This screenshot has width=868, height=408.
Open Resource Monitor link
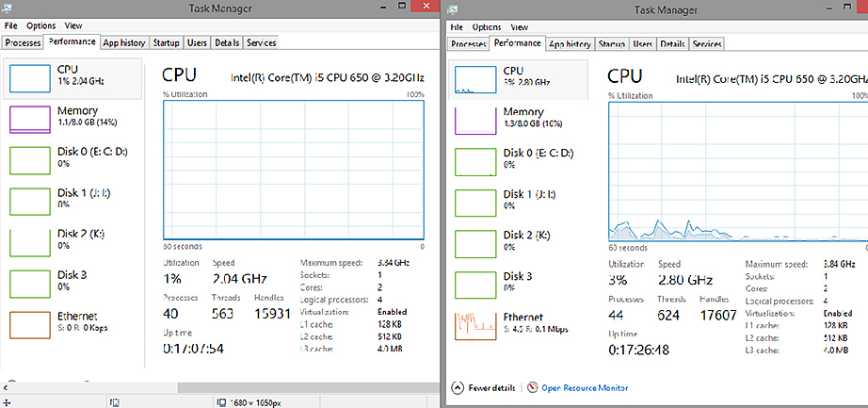584,387
